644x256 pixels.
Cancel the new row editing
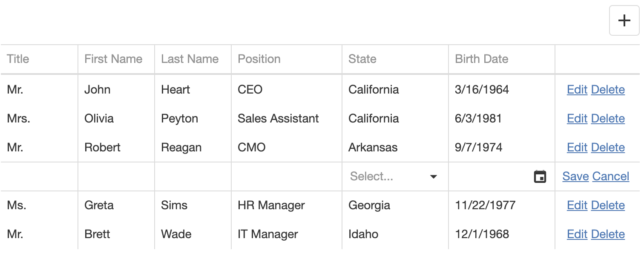tap(610, 176)
